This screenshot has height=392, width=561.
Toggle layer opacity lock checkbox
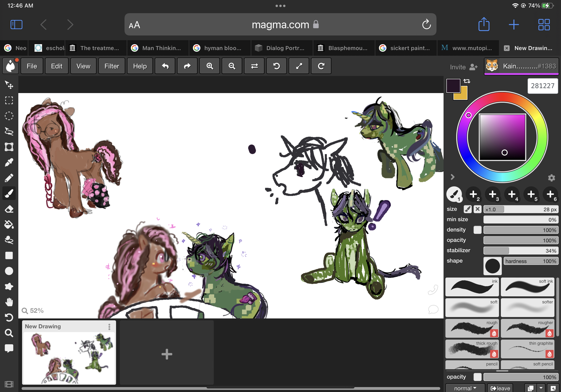(x=477, y=376)
